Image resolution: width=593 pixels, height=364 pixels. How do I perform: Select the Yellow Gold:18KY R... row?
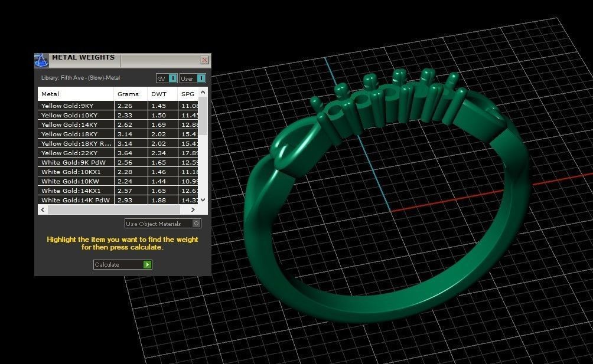[118, 143]
